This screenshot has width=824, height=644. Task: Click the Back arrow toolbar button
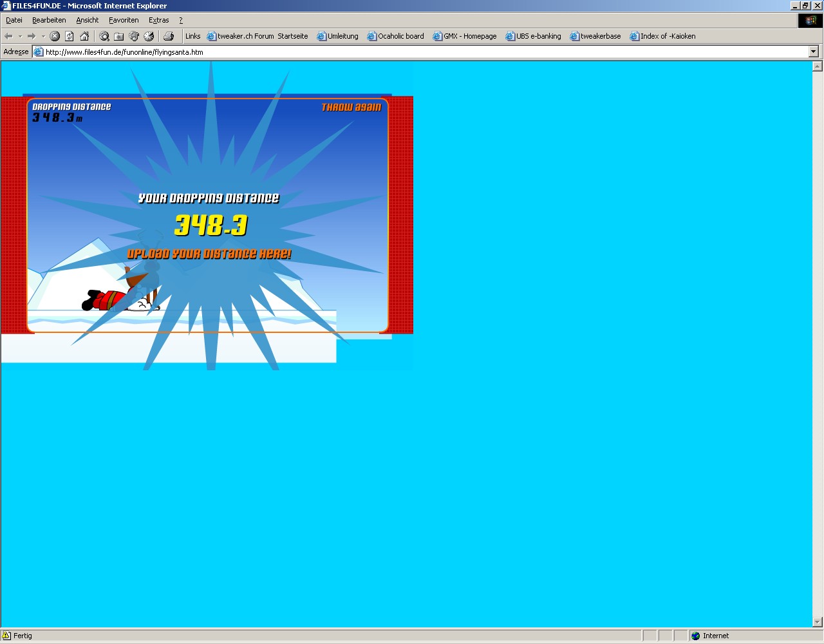tap(8, 36)
